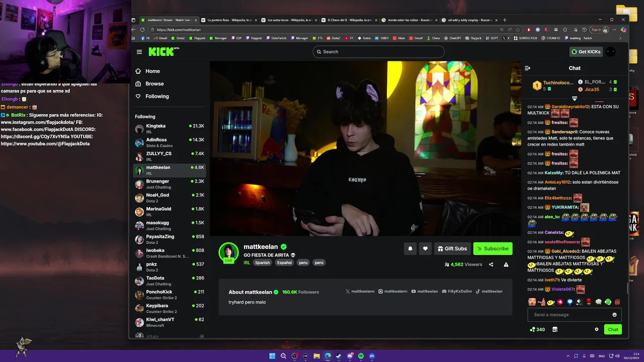Click the IRL category link under title
This screenshot has width=644, height=362.
[x=247, y=262]
